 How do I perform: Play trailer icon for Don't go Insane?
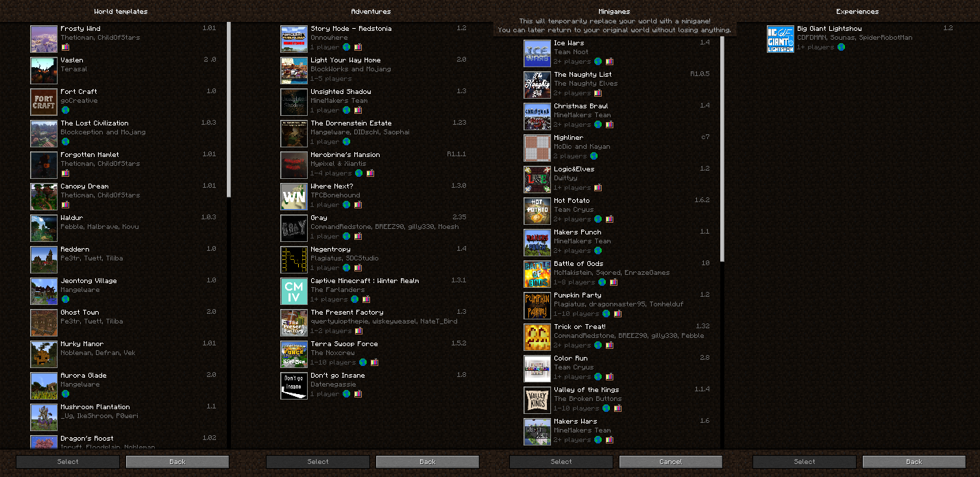[x=358, y=394]
